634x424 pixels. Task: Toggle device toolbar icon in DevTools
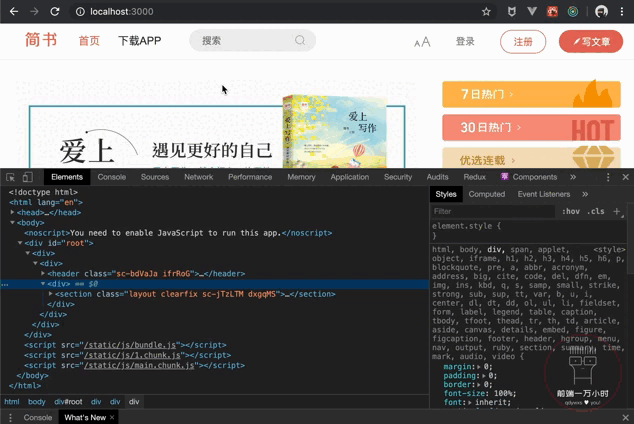(27, 177)
